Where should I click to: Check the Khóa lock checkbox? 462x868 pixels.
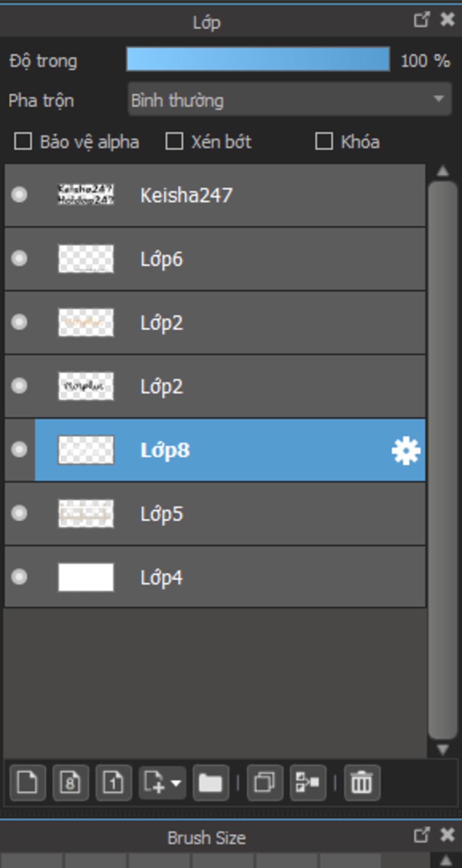pos(324,141)
